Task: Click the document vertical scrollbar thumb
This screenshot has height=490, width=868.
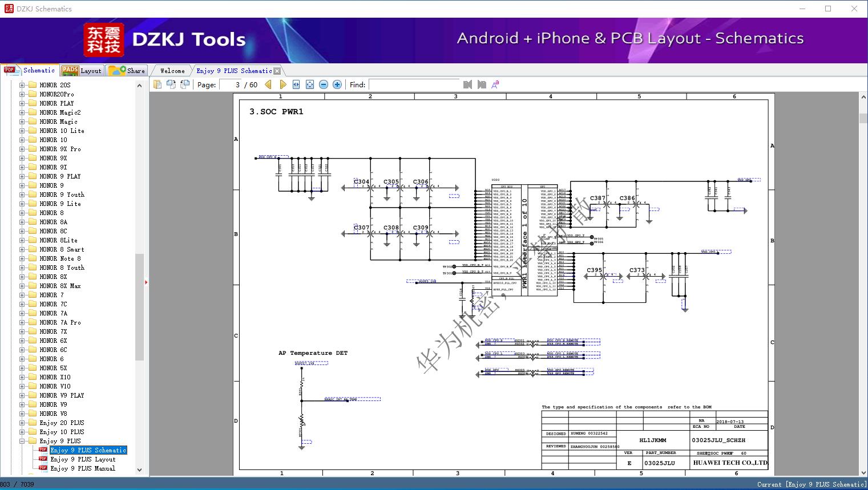Action: coord(863,119)
